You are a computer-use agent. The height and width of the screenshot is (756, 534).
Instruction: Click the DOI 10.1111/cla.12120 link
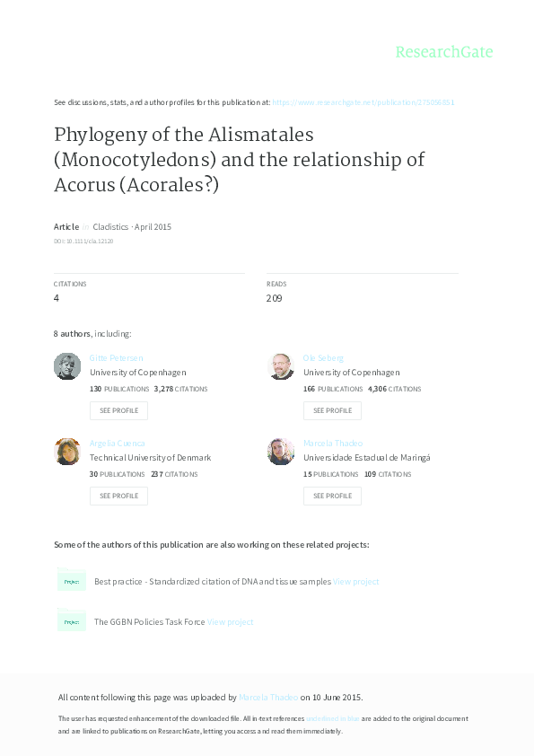click(x=83, y=241)
